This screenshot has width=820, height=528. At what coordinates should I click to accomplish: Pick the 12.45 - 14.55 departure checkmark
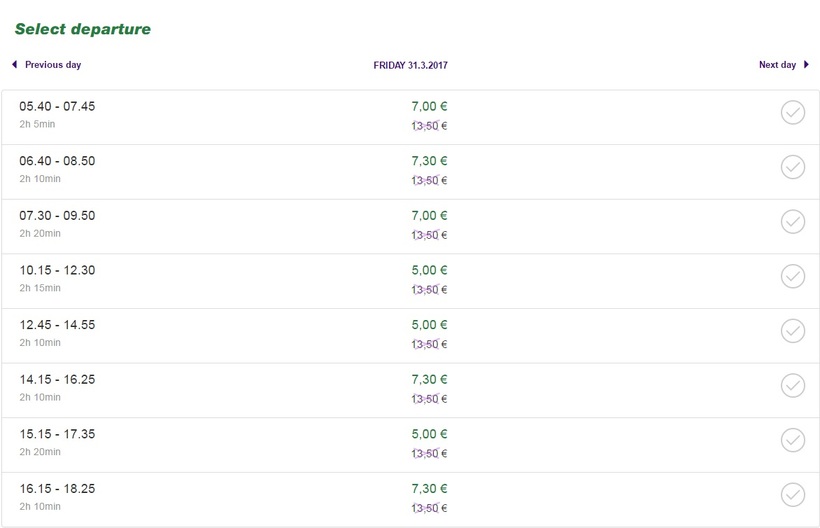tap(792, 330)
